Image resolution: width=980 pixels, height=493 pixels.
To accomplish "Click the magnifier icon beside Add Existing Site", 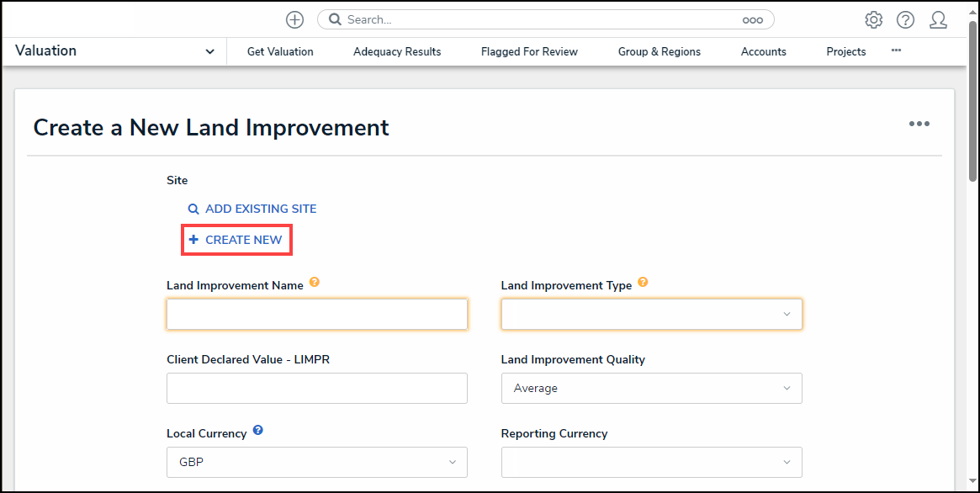I will coord(193,209).
